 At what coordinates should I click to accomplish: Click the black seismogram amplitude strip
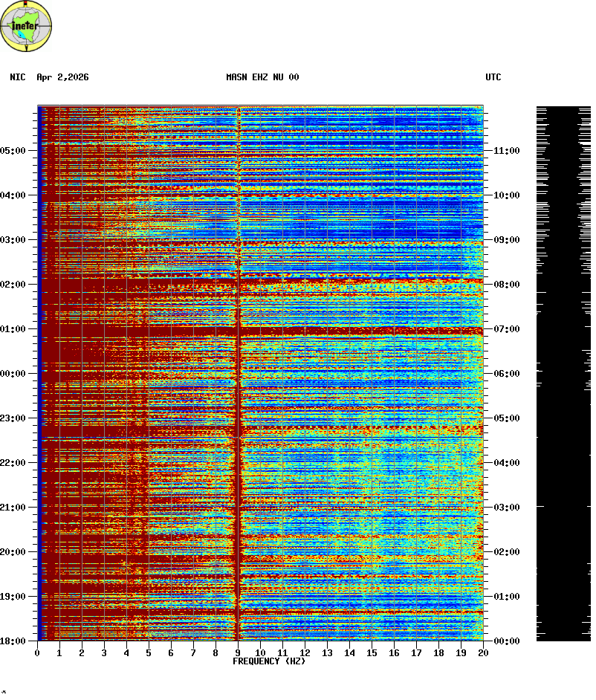(563, 372)
